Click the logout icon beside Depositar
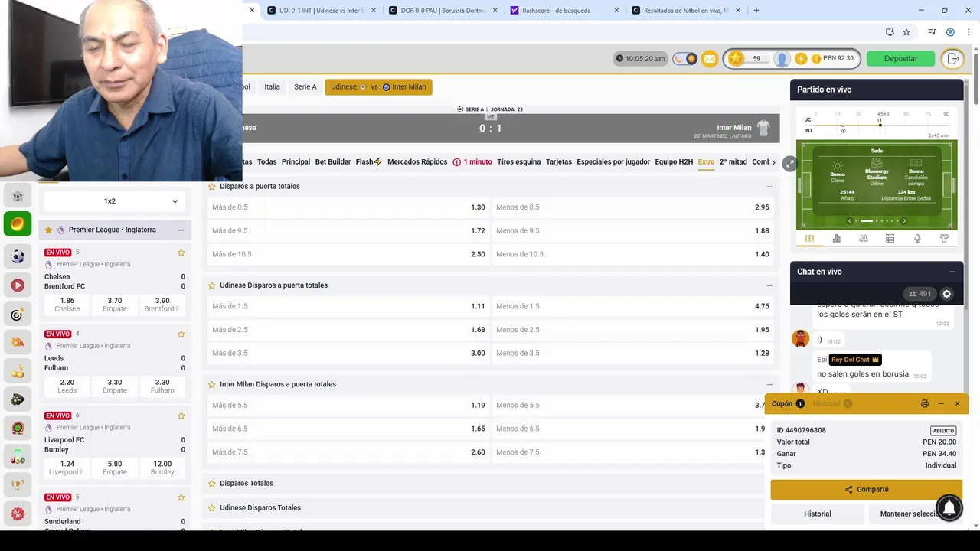 952,59
